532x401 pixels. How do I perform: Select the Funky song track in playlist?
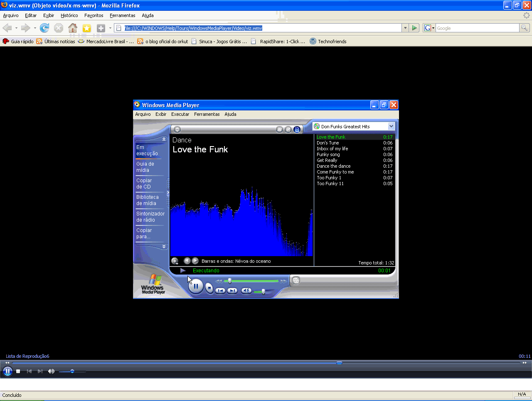(x=355, y=154)
